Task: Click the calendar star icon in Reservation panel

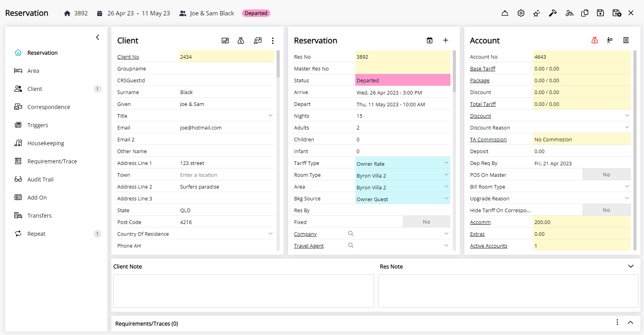Action: point(430,40)
